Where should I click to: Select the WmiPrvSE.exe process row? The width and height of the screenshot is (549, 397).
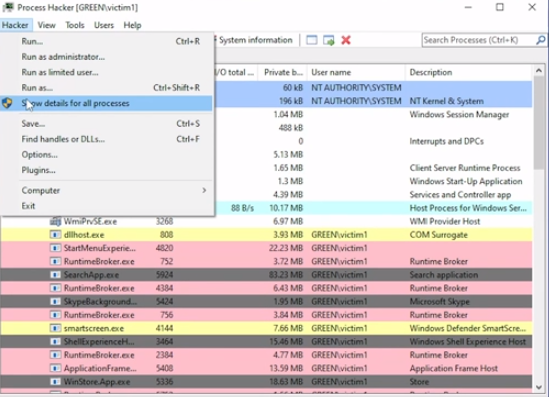point(266,221)
